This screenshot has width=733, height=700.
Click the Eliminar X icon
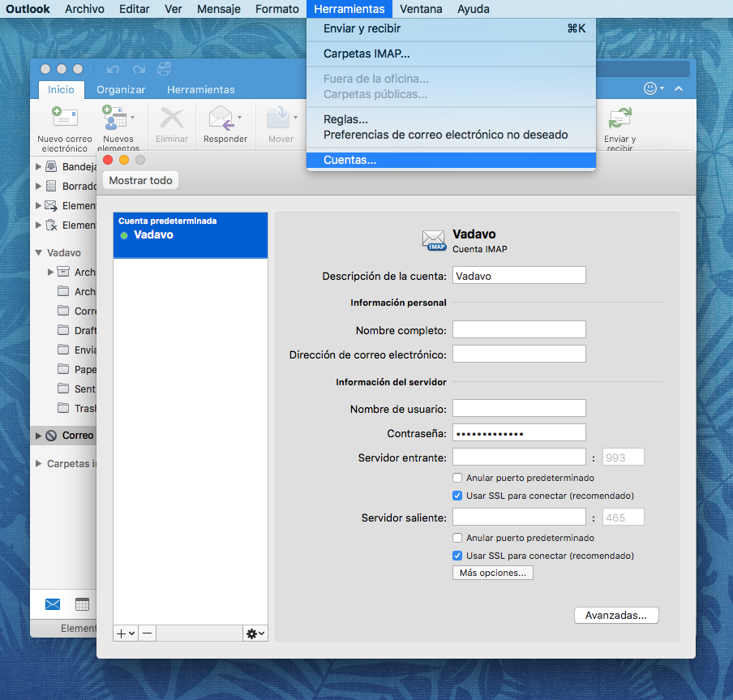pyautogui.click(x=172, y=118)
